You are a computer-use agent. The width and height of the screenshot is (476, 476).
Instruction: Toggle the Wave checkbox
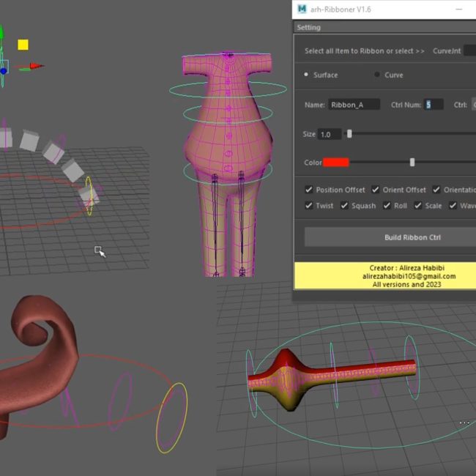tap(453, 206)
